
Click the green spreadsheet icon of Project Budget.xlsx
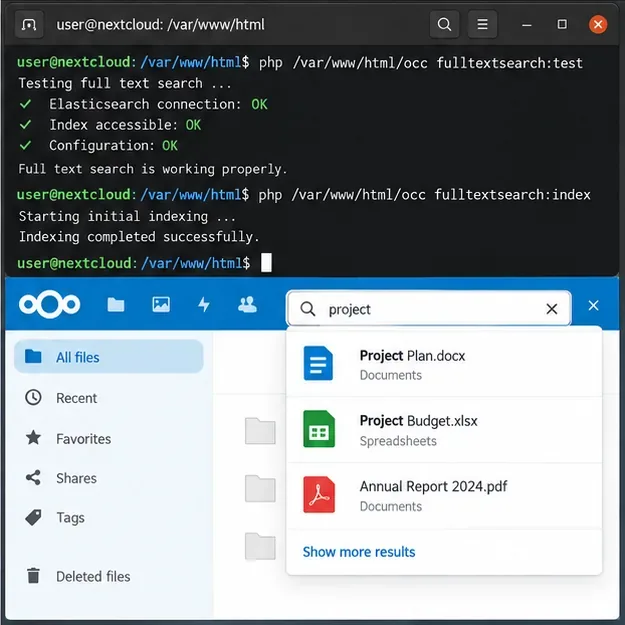[x=318, y=429]
